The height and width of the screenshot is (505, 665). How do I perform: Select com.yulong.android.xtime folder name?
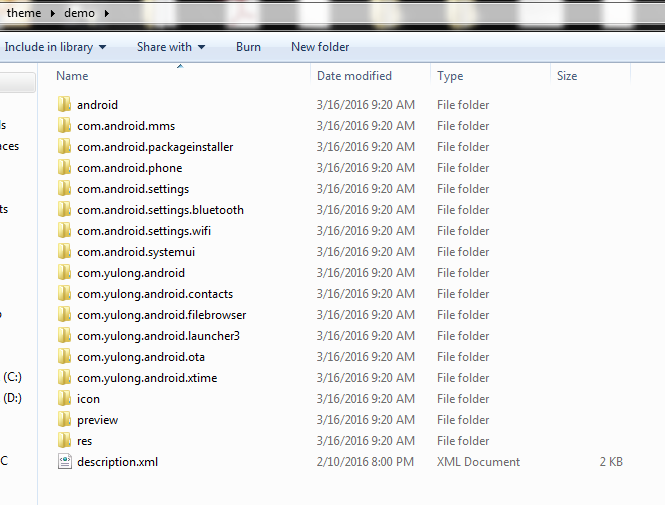pyautogui.click(x=147, y=378)
